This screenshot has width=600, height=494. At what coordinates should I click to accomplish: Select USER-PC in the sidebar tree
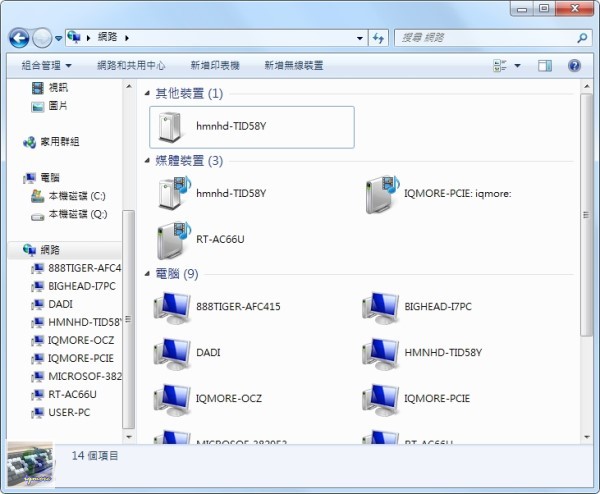click(61, 412)
